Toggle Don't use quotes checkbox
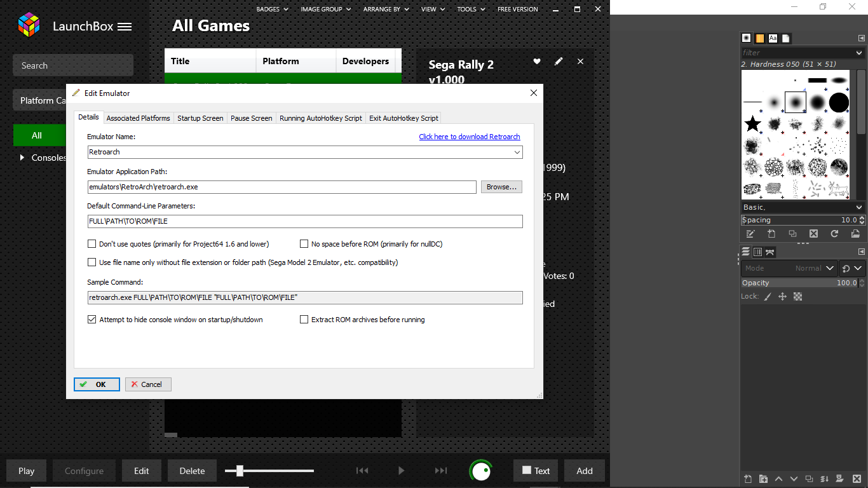The width and height of the screenshot is (868, 488). [x=92, y=244]
